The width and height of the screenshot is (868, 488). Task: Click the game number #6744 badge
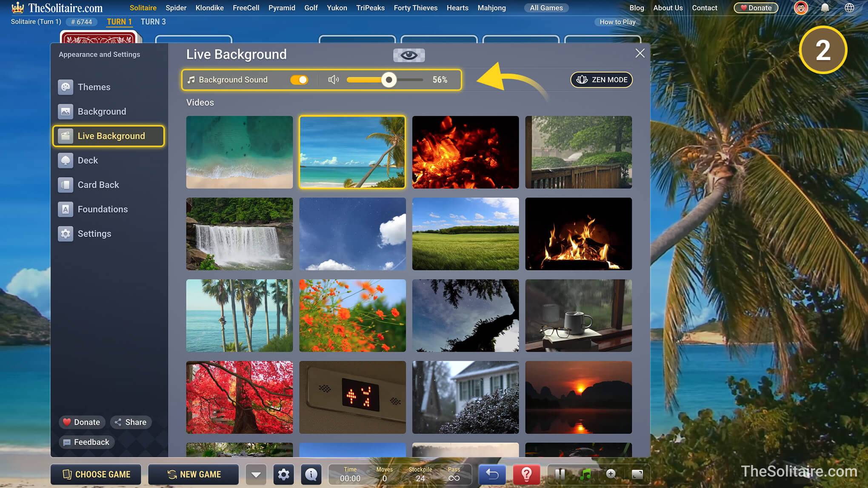point(81,22)
